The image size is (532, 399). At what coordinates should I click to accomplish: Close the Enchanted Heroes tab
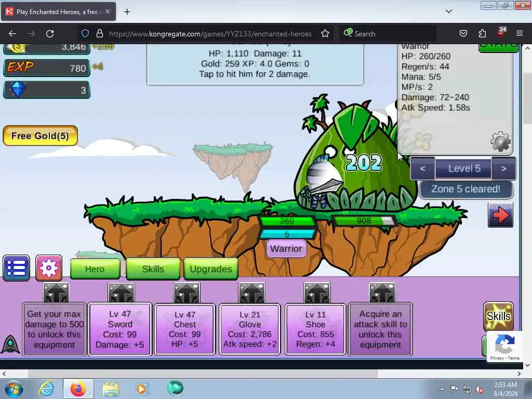pyautogui.click(x=108, y=11)
